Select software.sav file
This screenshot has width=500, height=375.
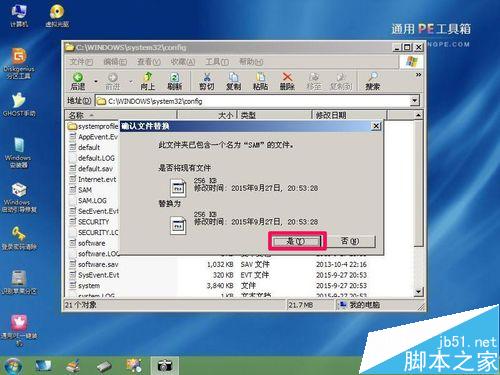pyautogui.click(x=94, y=264)
